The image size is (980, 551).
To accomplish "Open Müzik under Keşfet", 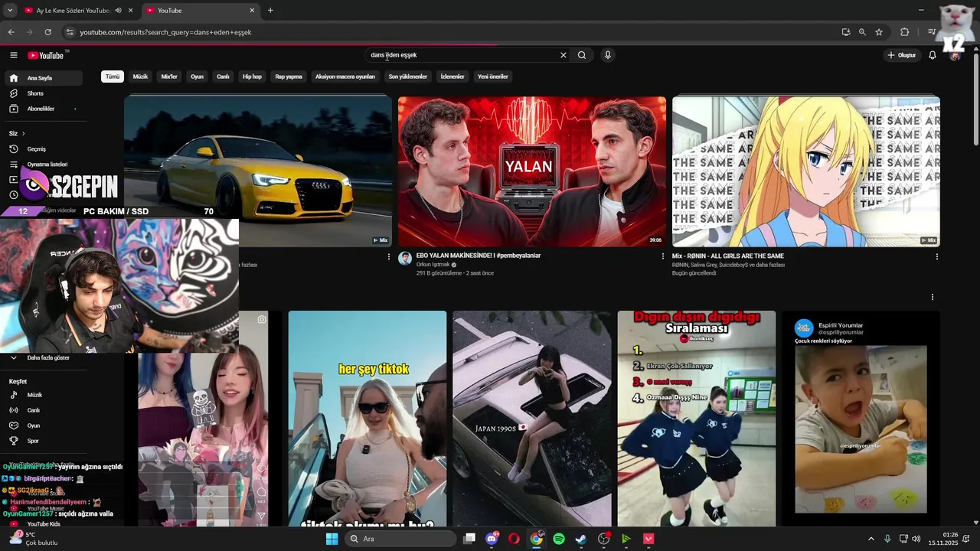I will (x=43, y=395).
